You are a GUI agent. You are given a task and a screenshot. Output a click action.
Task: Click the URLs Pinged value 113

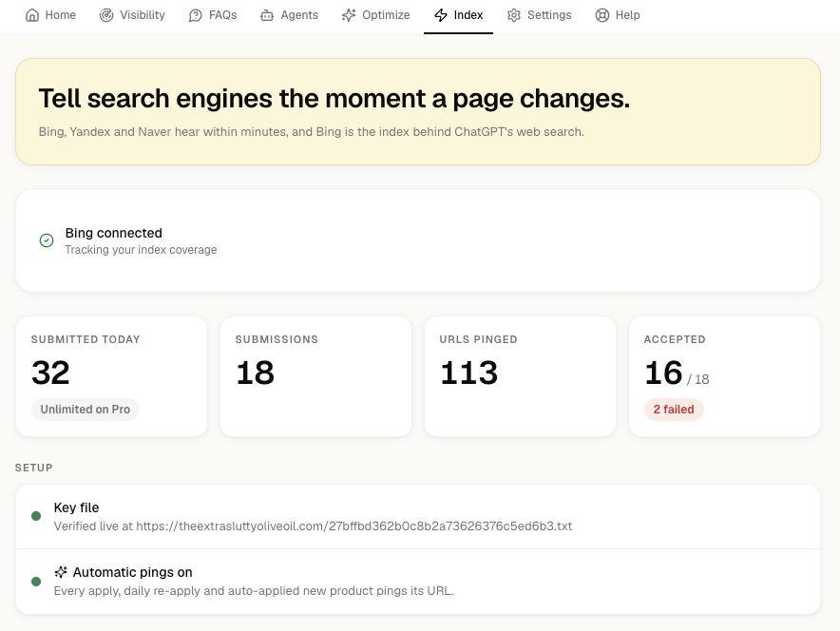(x=469, y=373)
